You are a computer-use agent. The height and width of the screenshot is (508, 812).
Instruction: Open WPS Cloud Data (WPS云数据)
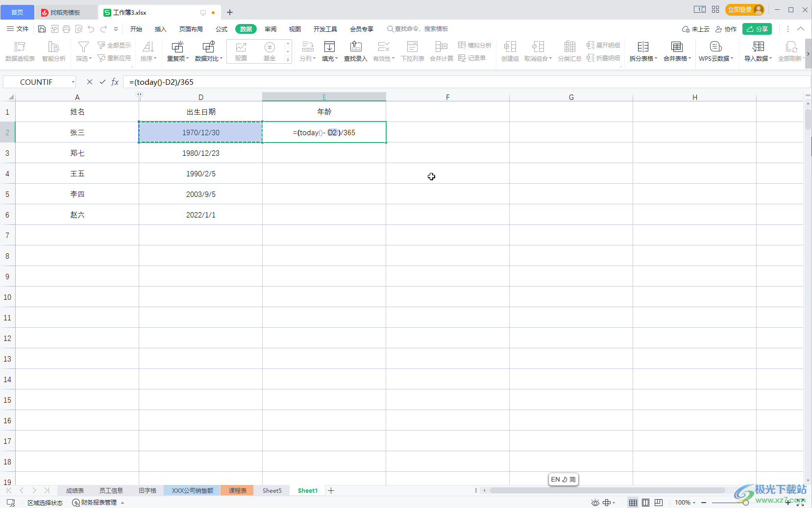(716, 51)
